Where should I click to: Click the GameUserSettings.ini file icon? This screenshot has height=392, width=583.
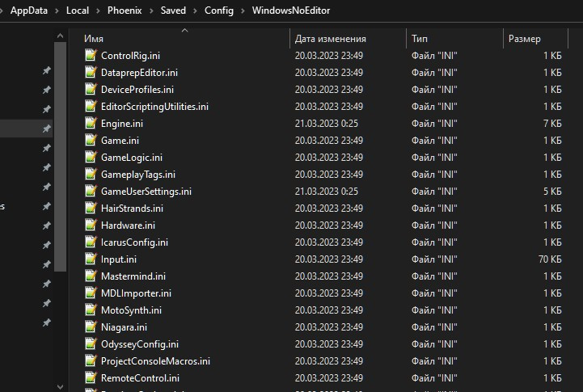[91, 192]
